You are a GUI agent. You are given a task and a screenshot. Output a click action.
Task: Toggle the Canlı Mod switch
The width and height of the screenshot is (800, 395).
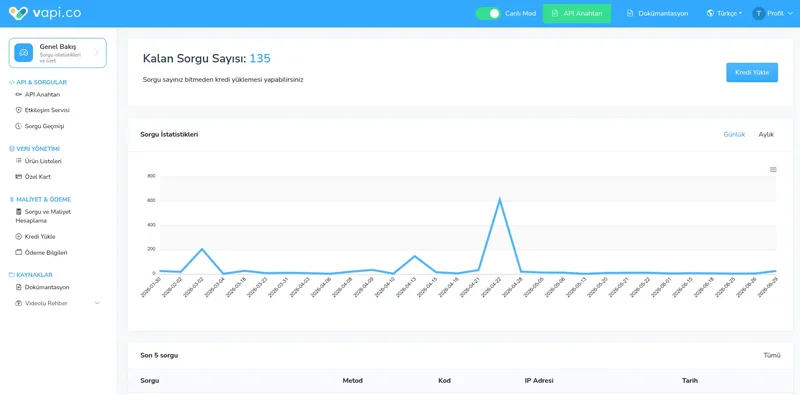488,13
